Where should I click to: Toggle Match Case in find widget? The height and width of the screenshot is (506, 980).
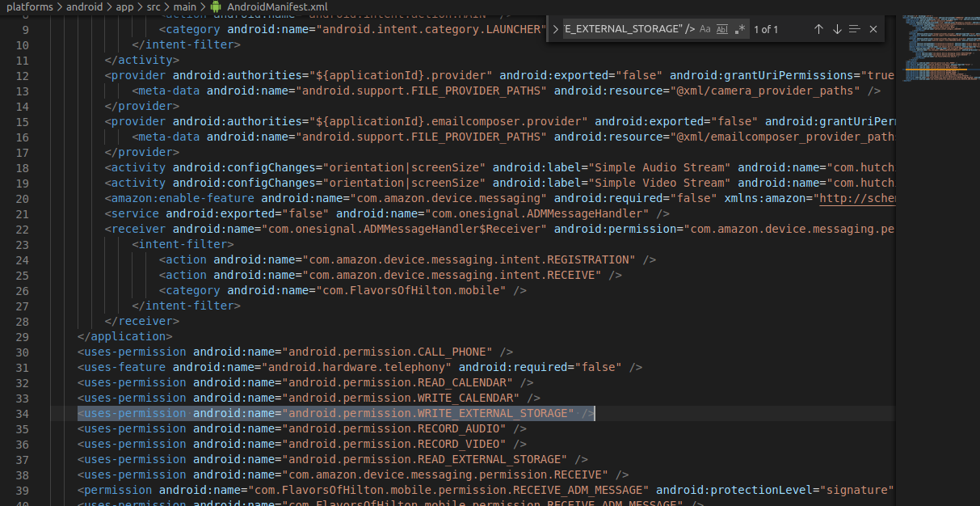[x=705, y=29]
